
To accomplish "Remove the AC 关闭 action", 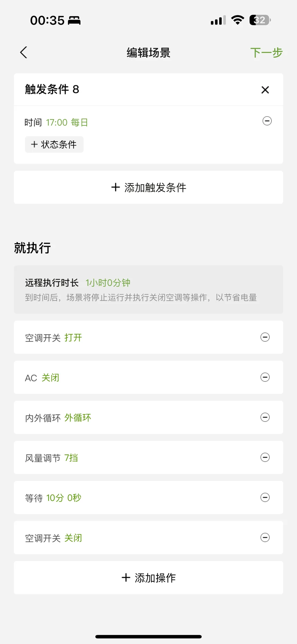I will 265,377.
